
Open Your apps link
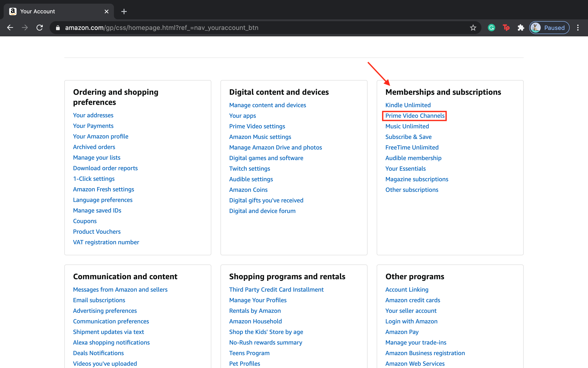[243, 116]
